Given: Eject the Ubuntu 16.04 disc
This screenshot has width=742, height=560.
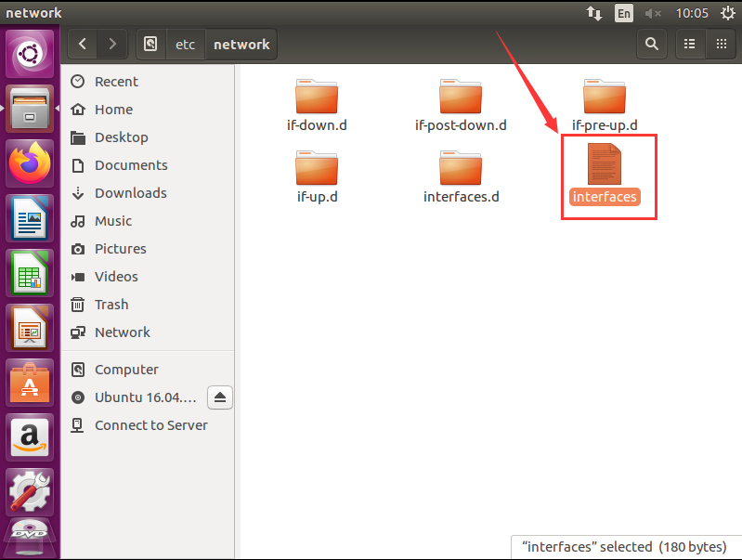Looking at the screenshot, I should [219, 397].
